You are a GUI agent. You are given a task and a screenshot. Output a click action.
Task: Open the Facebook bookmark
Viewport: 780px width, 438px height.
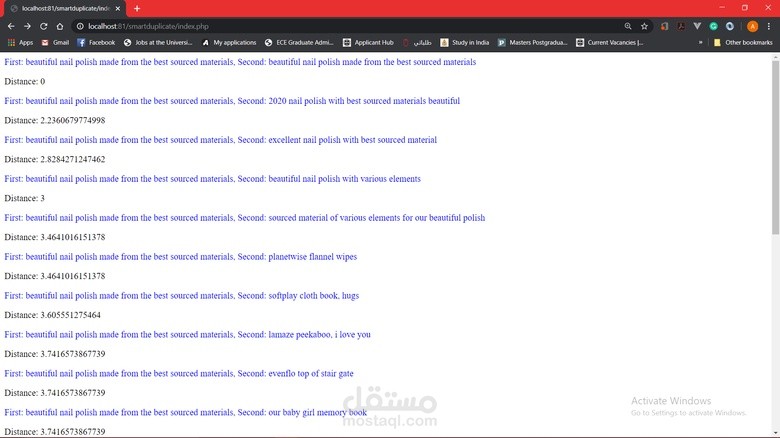[x=96, y=43]
